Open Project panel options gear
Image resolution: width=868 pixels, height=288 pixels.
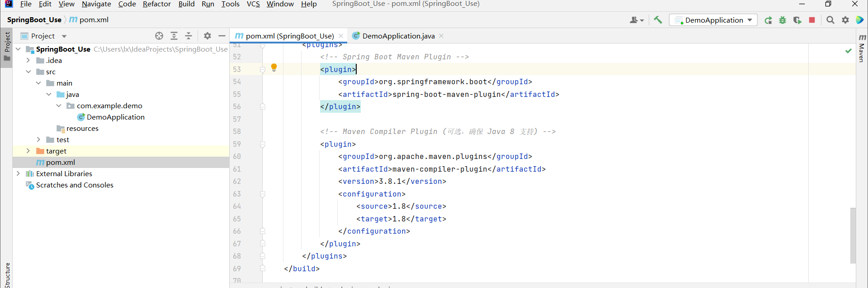(x=208, y=36)
